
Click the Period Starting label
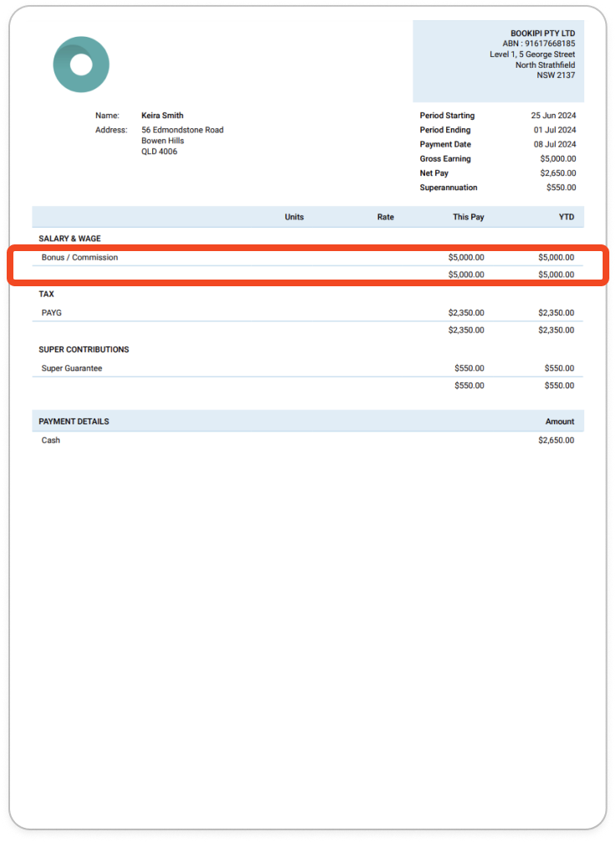click(448, 116)
